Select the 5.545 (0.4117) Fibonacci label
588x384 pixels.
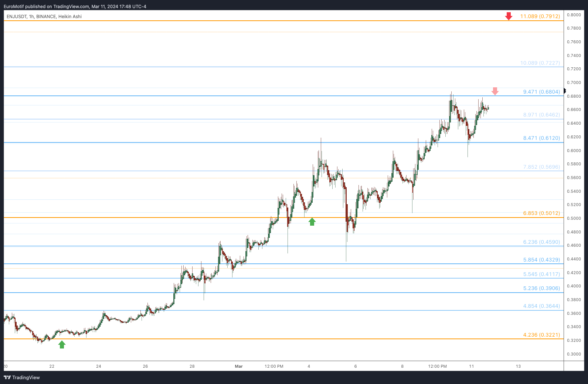coord(541,274)
